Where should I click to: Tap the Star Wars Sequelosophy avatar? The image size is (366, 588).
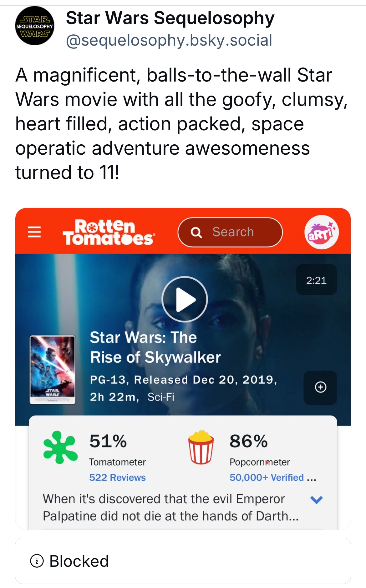tap(34, 26)
